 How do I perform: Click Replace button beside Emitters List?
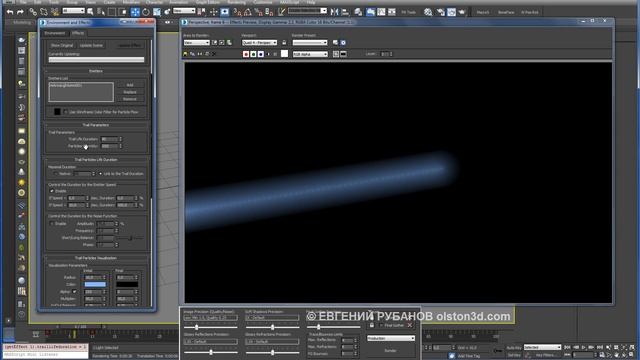coord(130,92)
